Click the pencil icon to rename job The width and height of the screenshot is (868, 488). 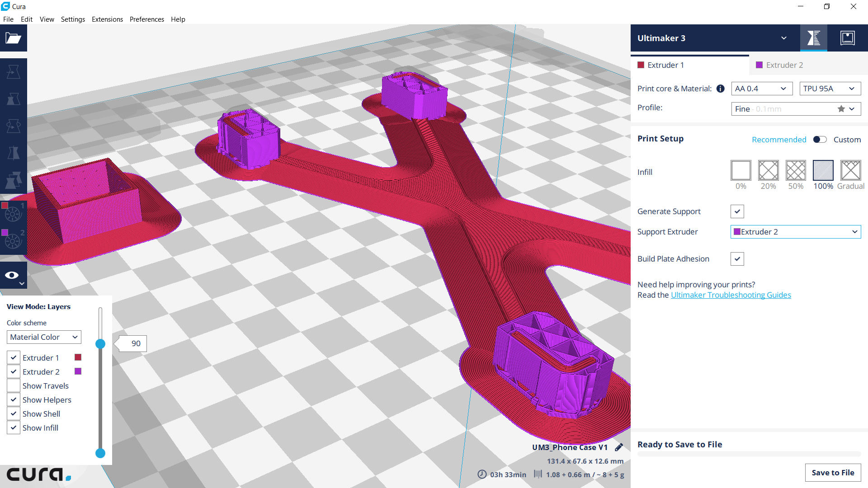pyautogui.click(x=619, y=447)
